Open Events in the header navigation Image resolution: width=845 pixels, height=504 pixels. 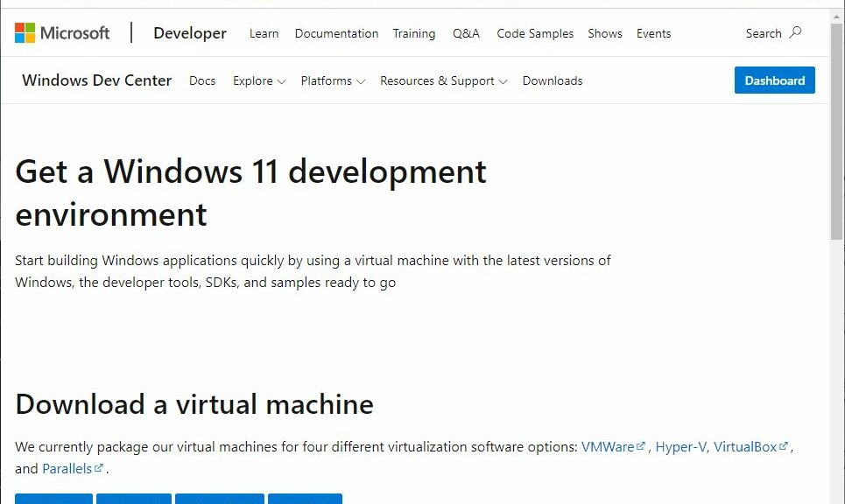click(654, 33)
